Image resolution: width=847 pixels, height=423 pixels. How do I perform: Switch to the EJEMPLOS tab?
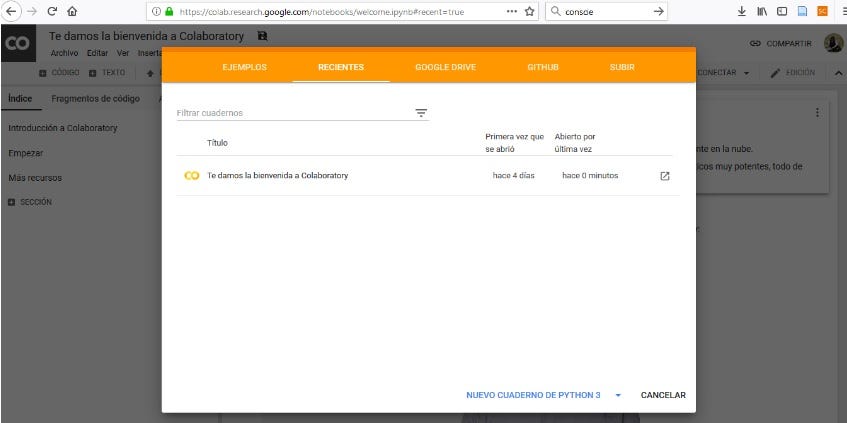point(244,68)
